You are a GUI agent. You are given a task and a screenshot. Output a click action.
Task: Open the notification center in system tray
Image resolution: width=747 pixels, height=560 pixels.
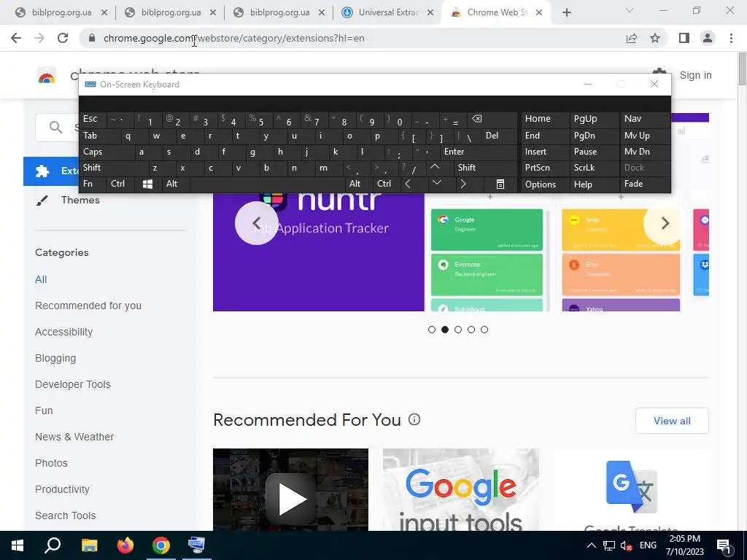724,545
